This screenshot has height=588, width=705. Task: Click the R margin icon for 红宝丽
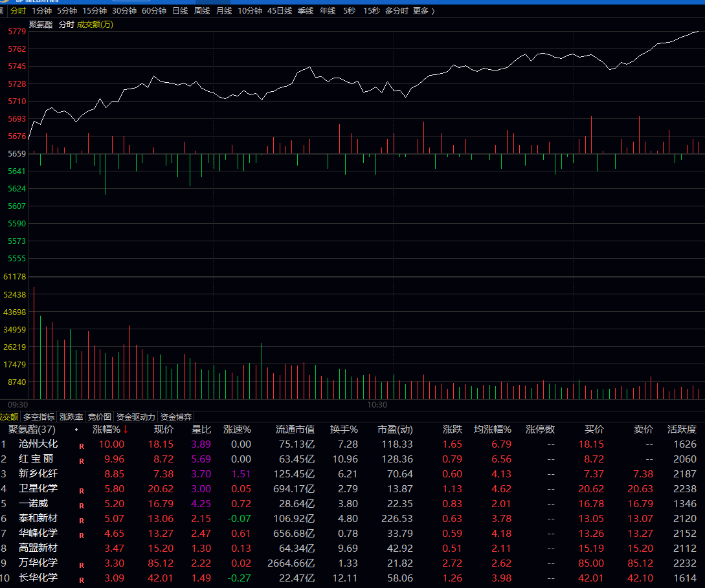point(82,461)
